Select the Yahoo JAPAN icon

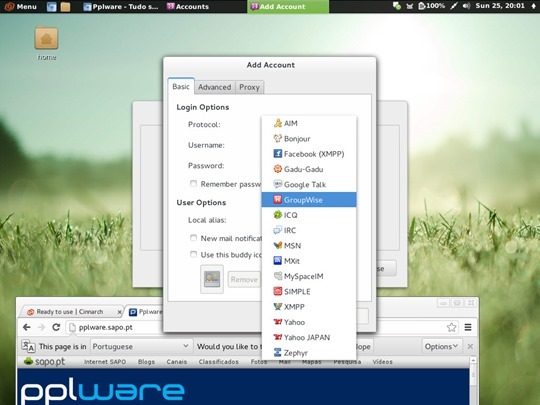point(278,337)
